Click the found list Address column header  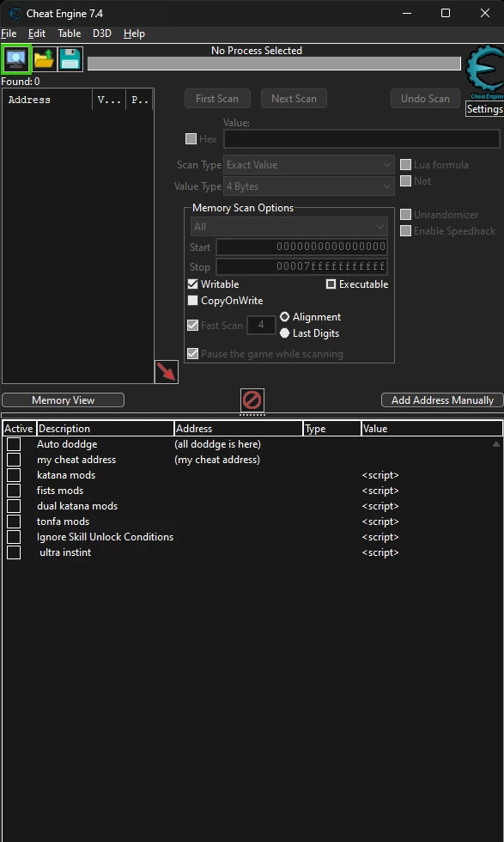(x=48, y=100)
